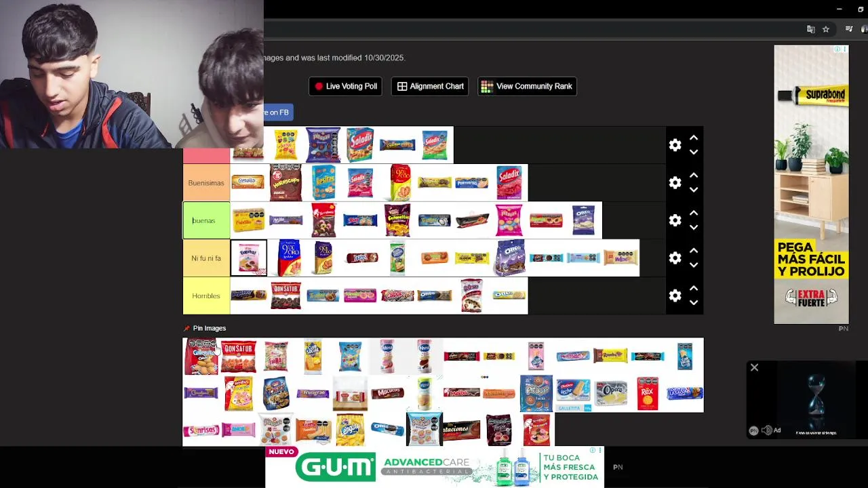868x488 pixels.
Task: Select the Milka cookie in buenas tier
Action: (x=285, y=220)
